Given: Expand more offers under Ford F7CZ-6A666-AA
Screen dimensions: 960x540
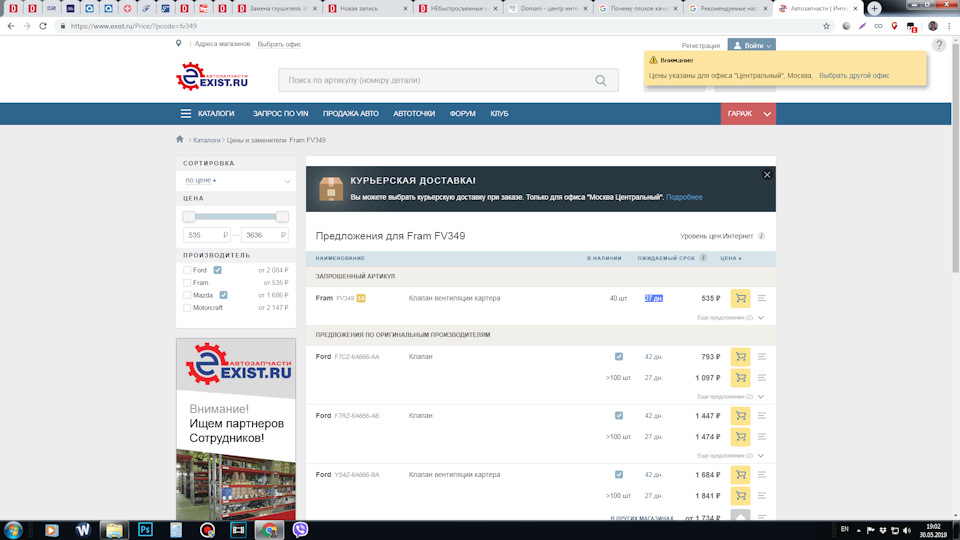Looking at the screenshot, I should pos(730,397).
